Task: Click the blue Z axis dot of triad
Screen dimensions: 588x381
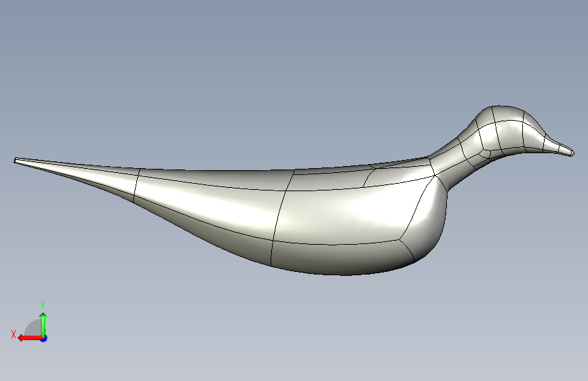Action: click(44, 338)
